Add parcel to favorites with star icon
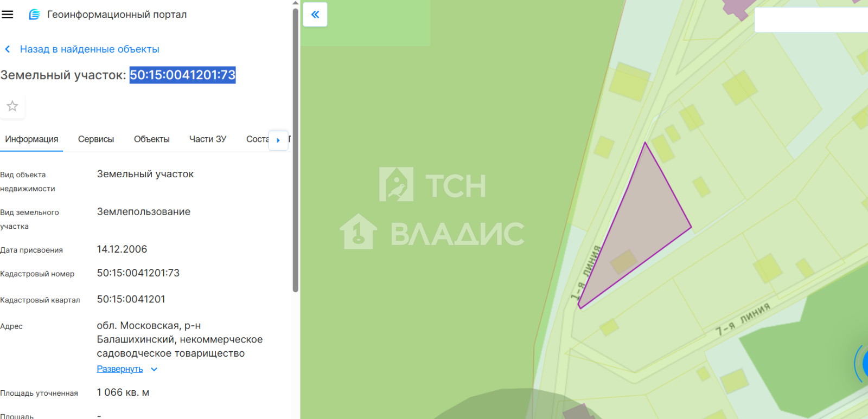868x419 pixels. [x=12, y=106]
